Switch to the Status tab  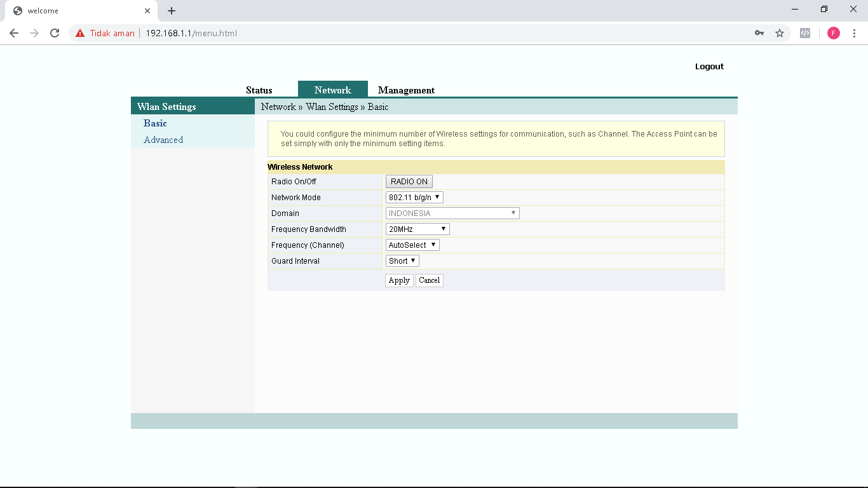[x=259, y=90]
